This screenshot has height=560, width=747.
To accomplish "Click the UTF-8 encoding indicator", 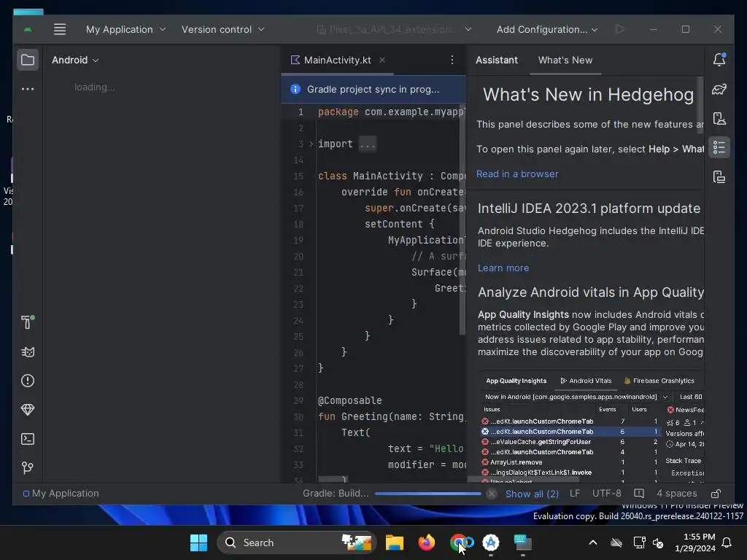I will pos(606,494).
